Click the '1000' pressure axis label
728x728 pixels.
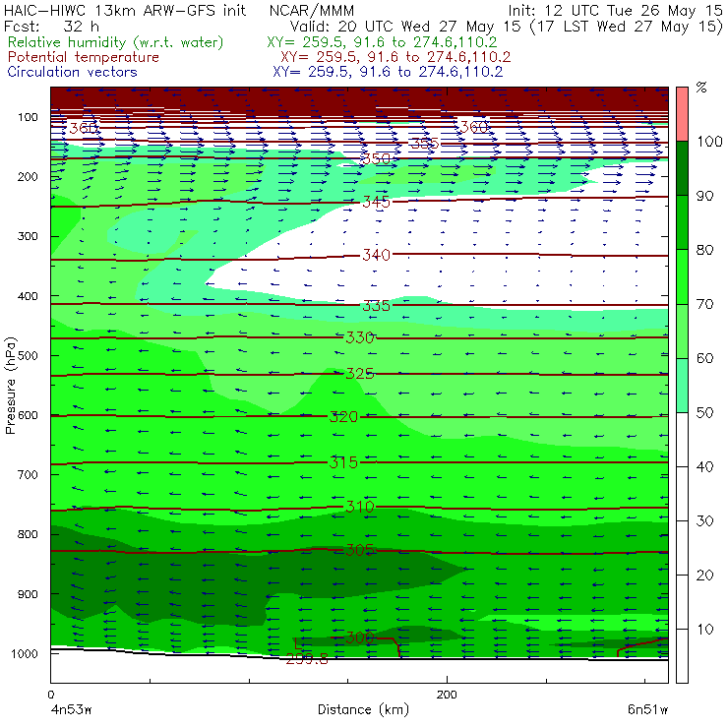25,653
